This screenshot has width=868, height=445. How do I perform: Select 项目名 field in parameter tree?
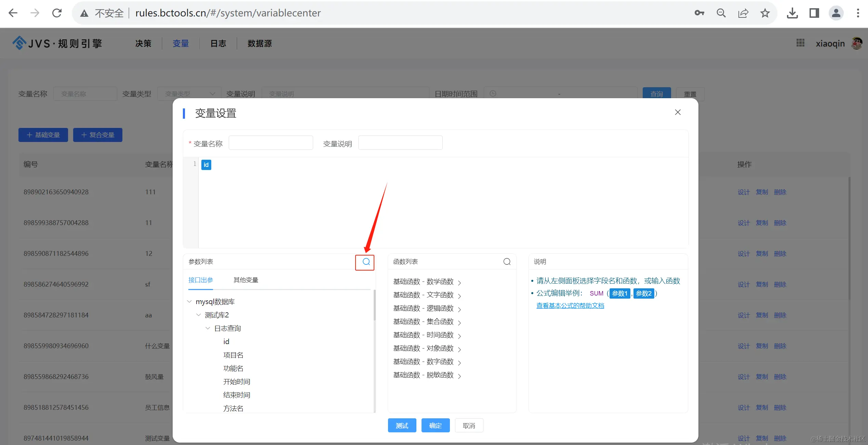[x=233, y=355]
